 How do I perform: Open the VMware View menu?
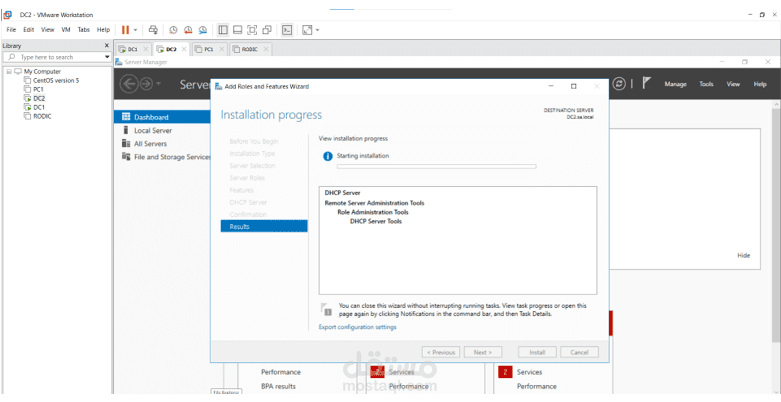[x=47, y=29]
